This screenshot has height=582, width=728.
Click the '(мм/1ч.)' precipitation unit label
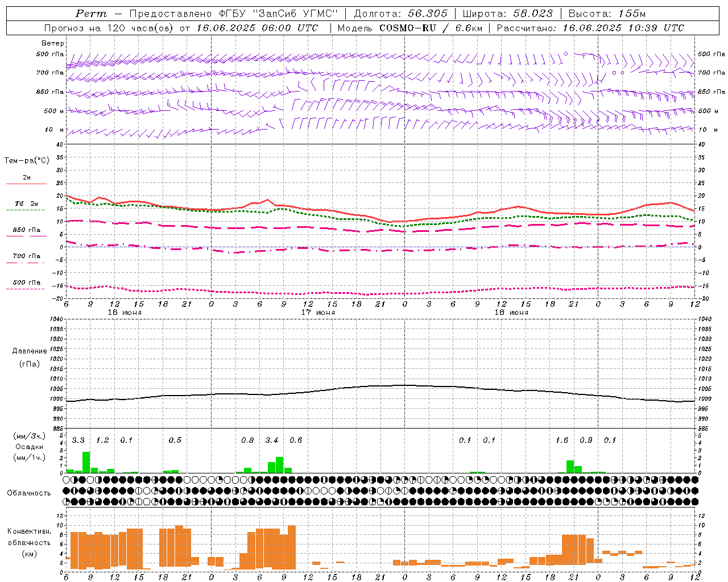(x=29, y=458)
